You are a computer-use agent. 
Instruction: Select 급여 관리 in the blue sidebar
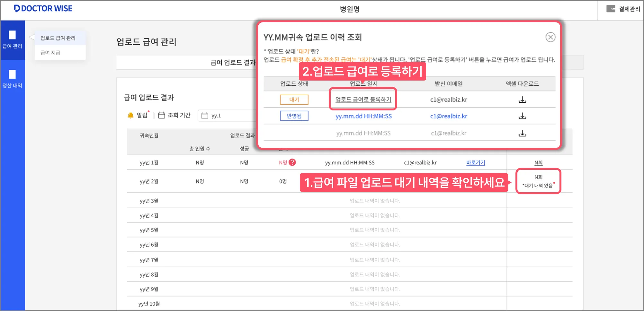tap(13, 40)
